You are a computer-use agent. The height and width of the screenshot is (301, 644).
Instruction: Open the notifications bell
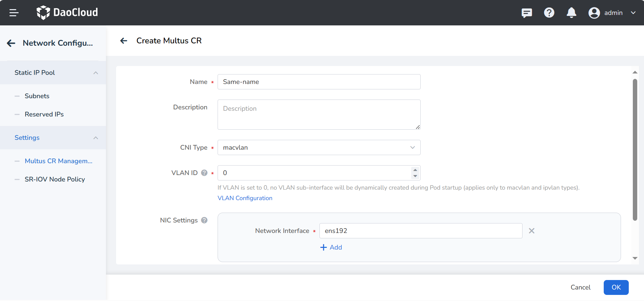pos(571,13)
